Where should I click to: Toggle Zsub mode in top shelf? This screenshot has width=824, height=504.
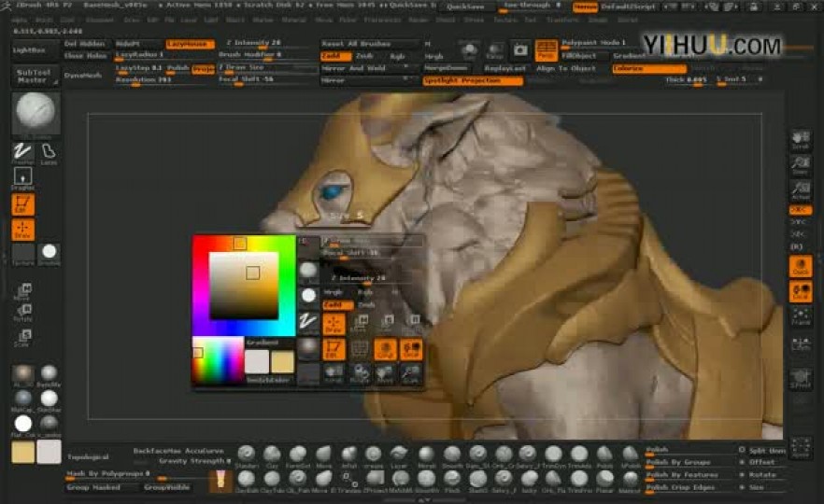pos(364,56)
